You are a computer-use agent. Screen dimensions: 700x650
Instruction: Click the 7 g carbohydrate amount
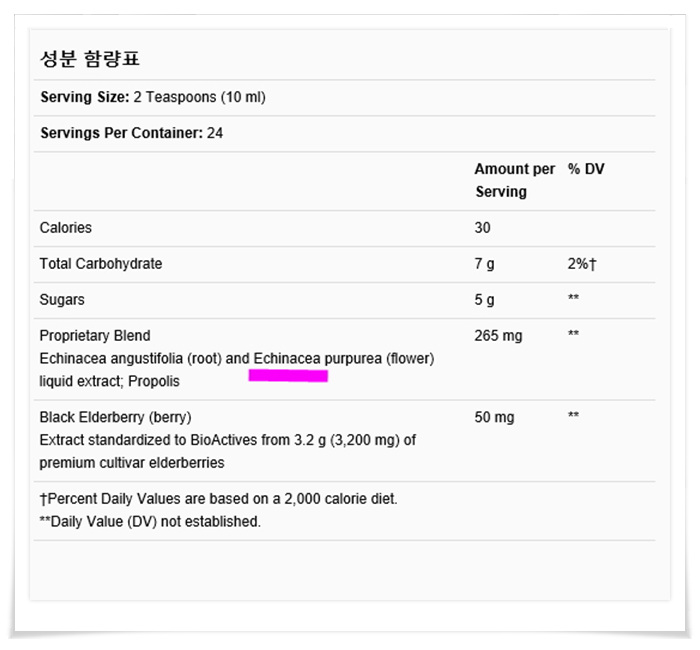[x=484, y=264]
